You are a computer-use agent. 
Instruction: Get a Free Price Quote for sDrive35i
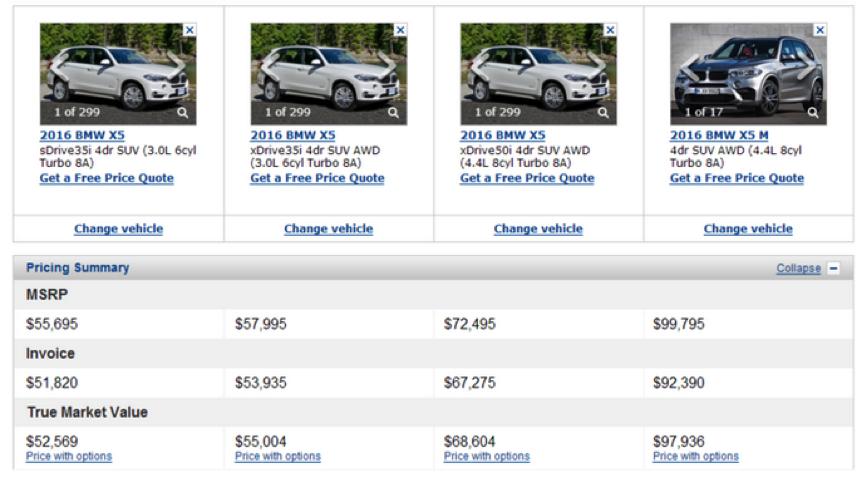coord(106,179)
